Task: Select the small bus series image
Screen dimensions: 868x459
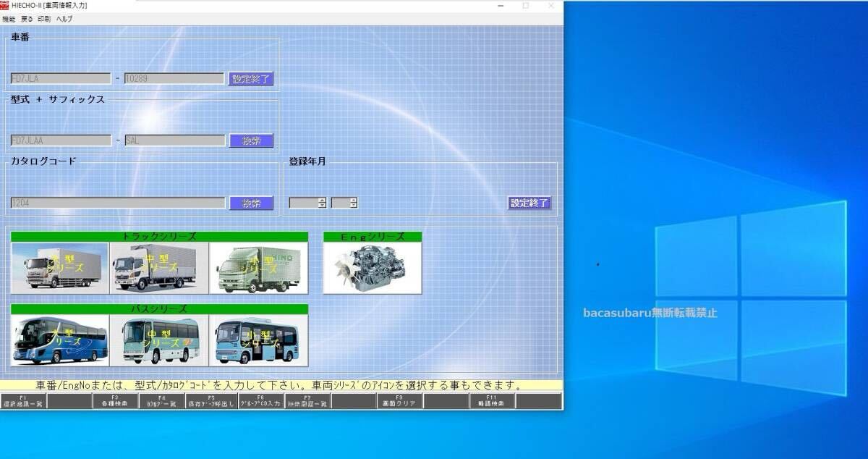Action: (258, 340)
